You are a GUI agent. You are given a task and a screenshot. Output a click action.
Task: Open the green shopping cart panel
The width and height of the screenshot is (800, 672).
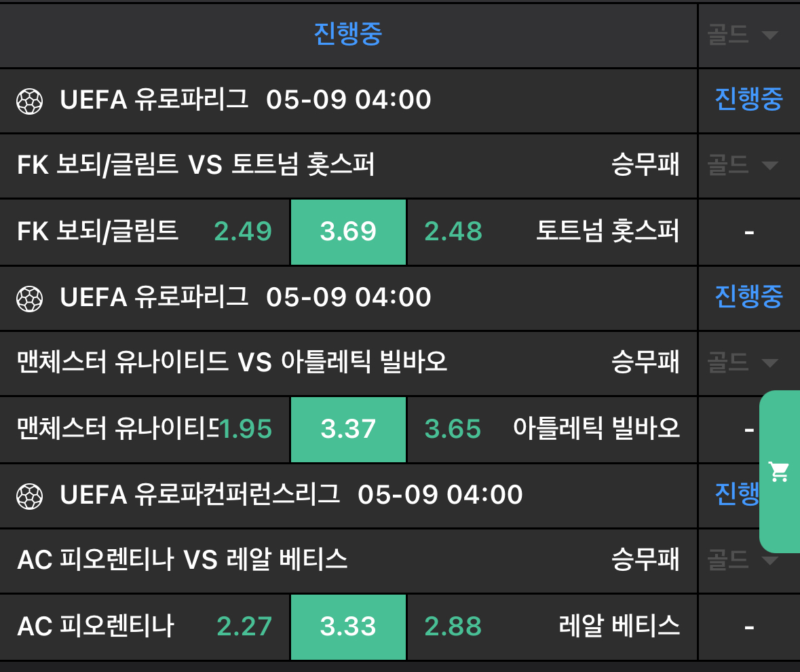779,471
